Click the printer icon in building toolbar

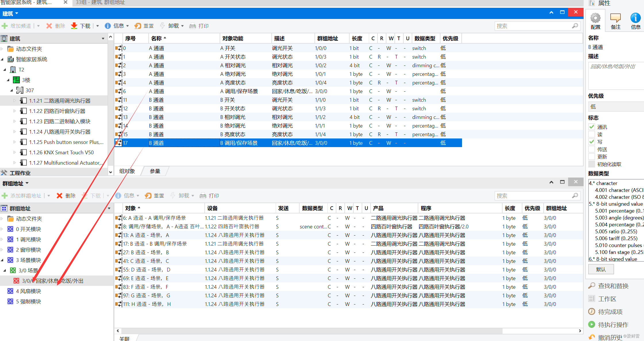(x=192, y=26)
